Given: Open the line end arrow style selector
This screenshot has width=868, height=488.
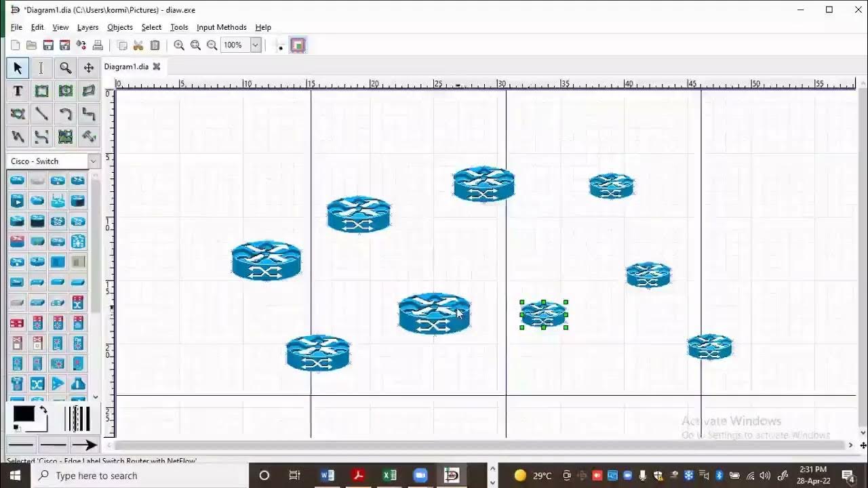Looking at the screenshot, I should click(x=84, y=445).
